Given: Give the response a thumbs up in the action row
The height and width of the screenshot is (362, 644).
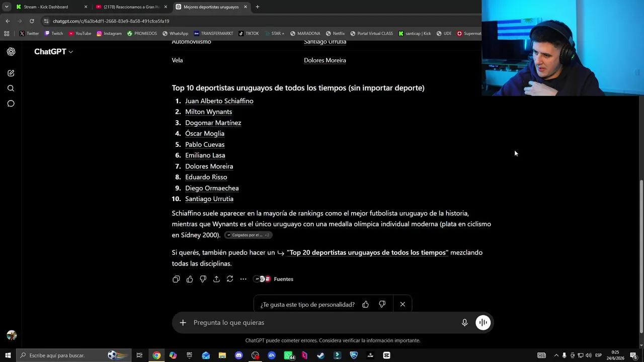Looking at the screenshot, I should 190,279.
